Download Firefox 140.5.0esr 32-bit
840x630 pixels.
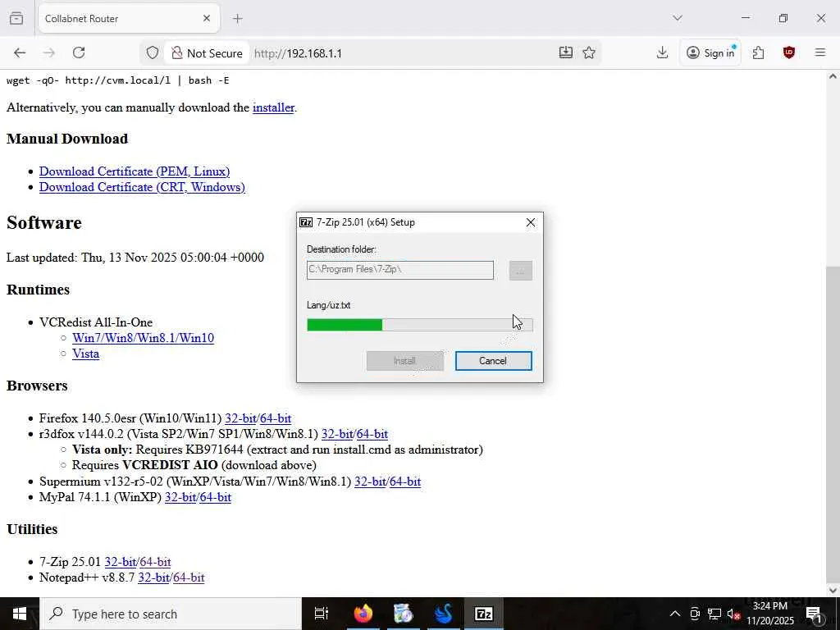click(x=240, y=418)
